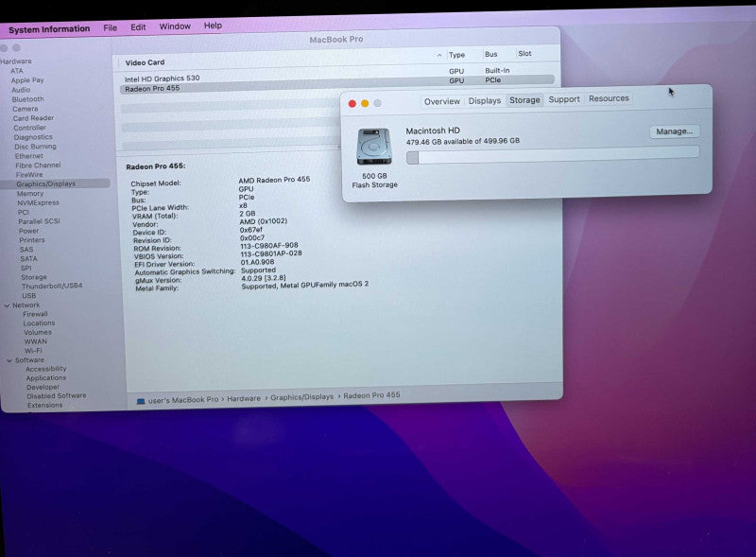Select Power in the sidebar

point(29,231)
